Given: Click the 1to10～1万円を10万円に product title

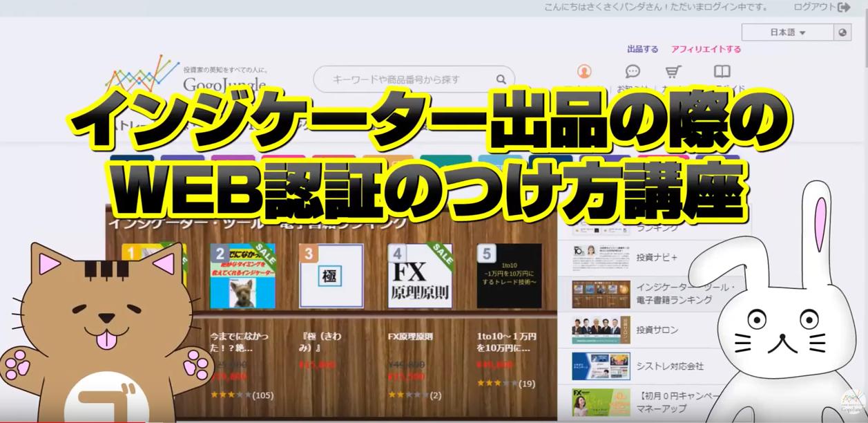Looking at the screenshot, I should (x=506, y=342).
